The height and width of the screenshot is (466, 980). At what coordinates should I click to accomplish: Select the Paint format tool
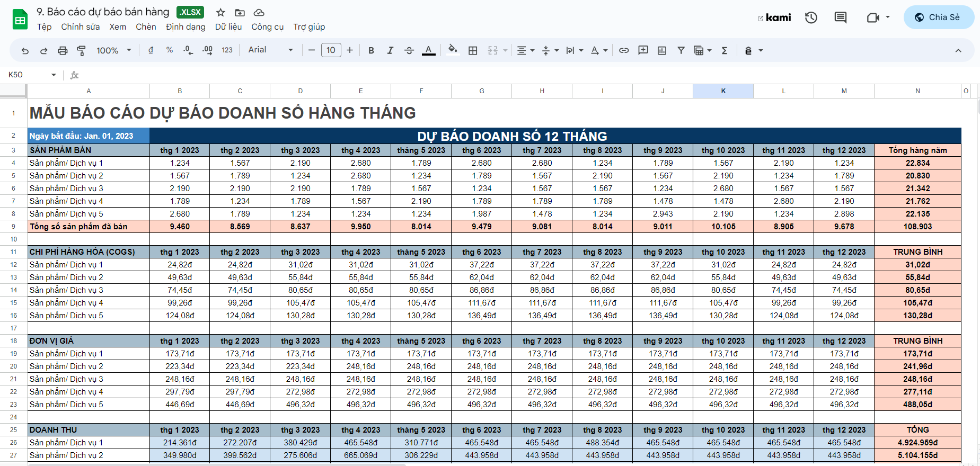[x=81, y=50]
